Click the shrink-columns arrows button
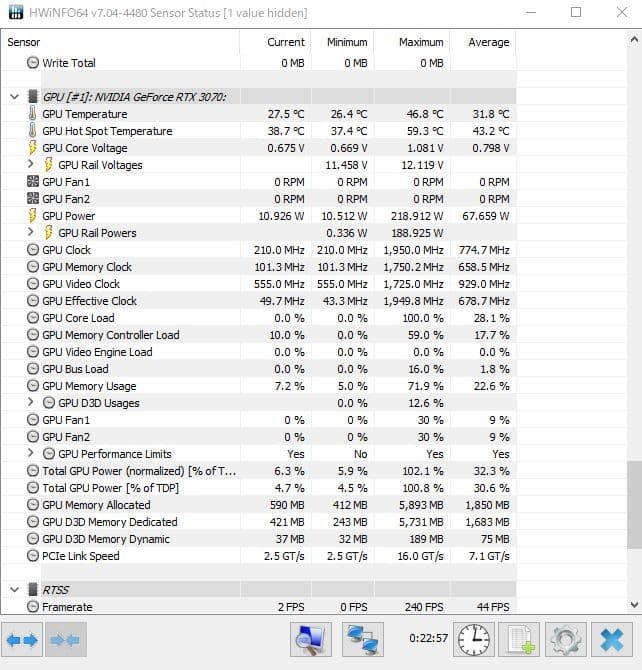 65,640
